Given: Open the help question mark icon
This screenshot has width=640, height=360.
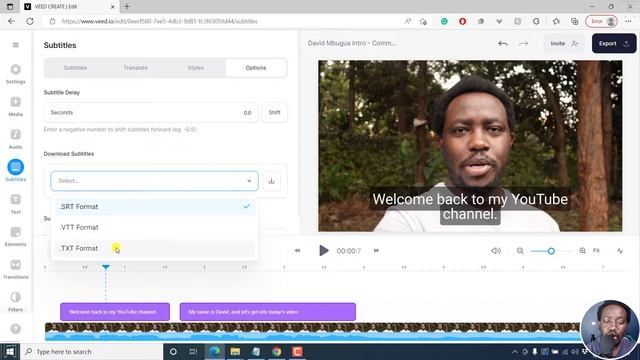Looking at the screenshot, I should 16,329.
